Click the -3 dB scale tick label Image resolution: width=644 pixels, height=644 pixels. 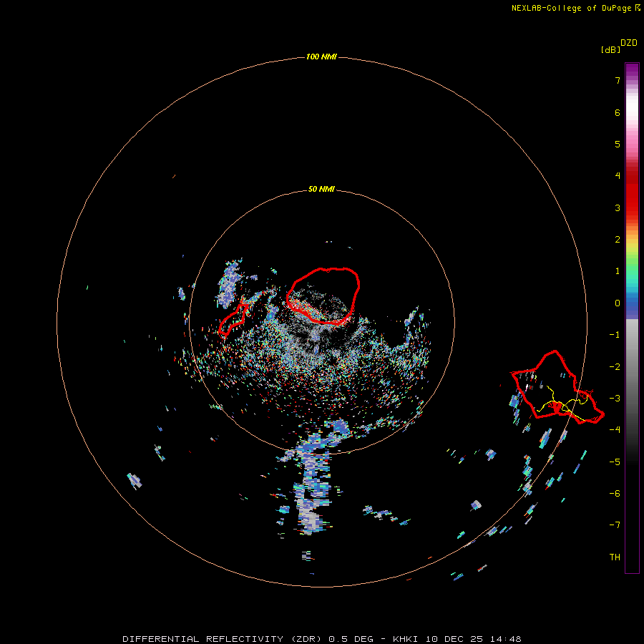click(x=615, y=399)
